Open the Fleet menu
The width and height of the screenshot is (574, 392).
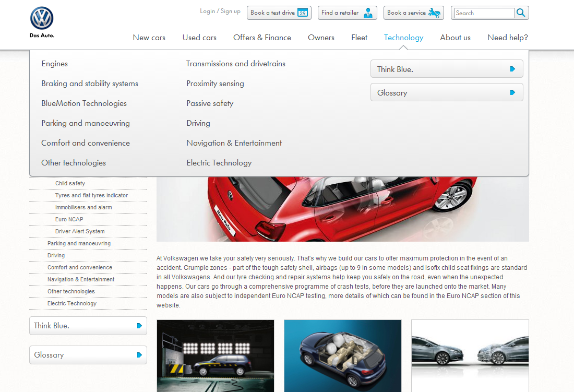click(359, 38)
